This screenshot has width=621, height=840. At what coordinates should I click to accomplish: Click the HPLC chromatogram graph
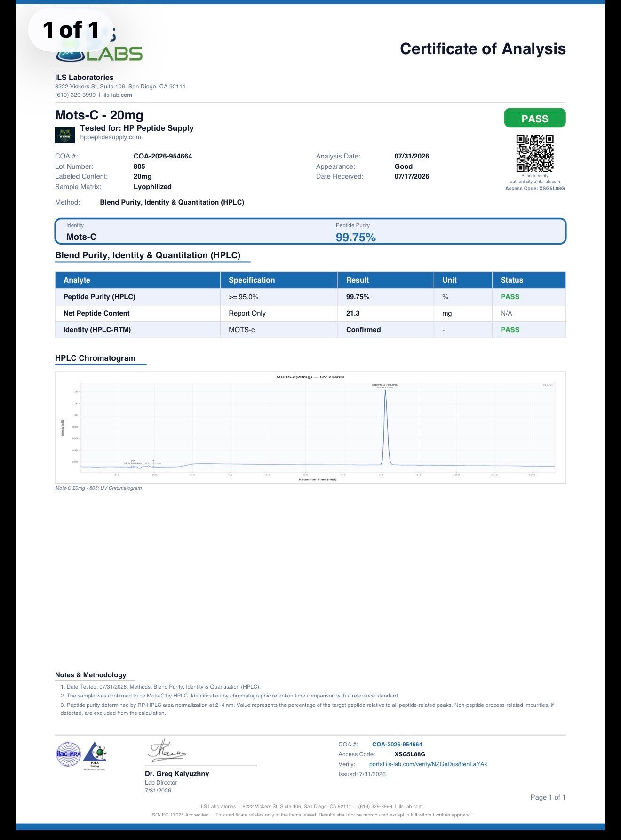pos(310,428)
